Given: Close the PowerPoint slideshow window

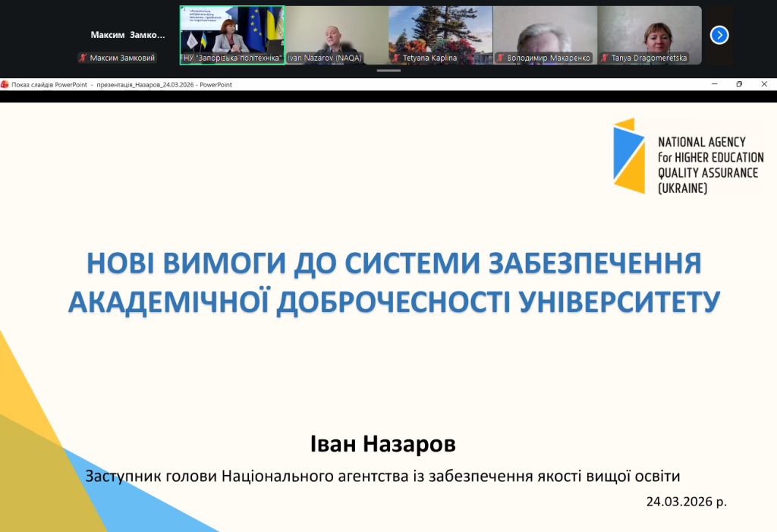Looking at the screenshot, I should click(764, 84).
